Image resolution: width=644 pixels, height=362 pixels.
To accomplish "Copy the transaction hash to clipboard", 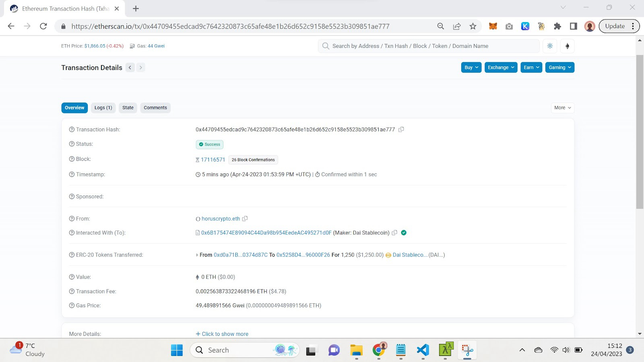I will (401, 130).
